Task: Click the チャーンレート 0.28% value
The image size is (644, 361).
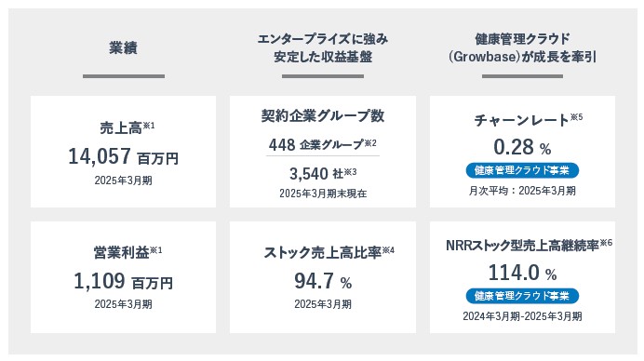Action: tap(522, 147)
